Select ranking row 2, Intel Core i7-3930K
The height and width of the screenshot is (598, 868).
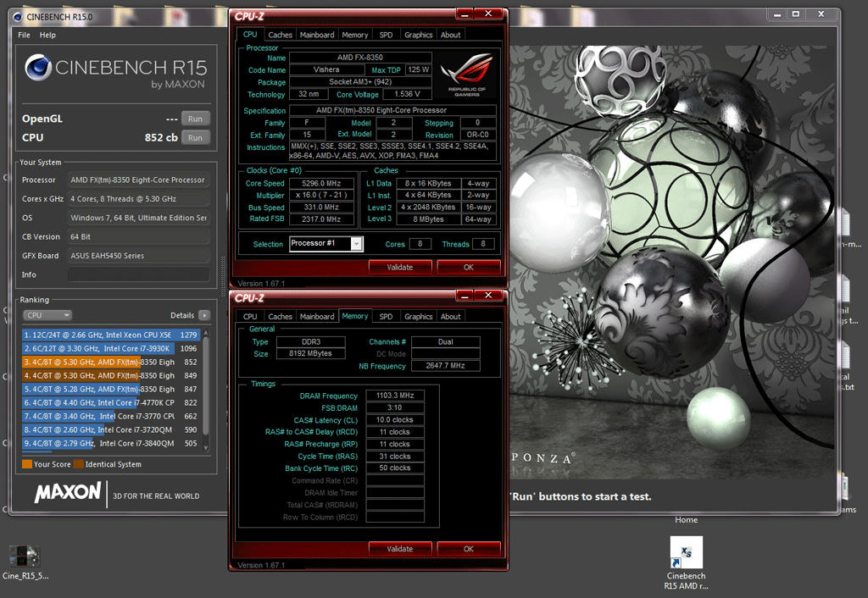tap(111, 348)
